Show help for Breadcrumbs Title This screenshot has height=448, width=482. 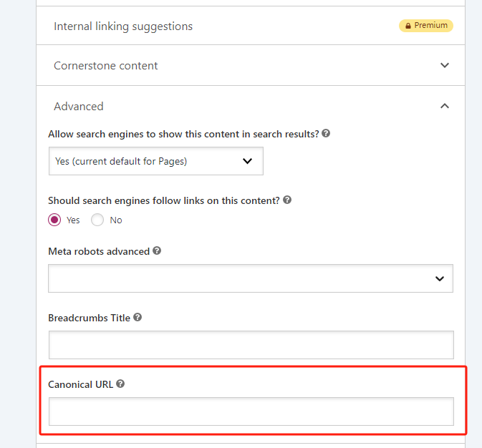coord(138,317)
